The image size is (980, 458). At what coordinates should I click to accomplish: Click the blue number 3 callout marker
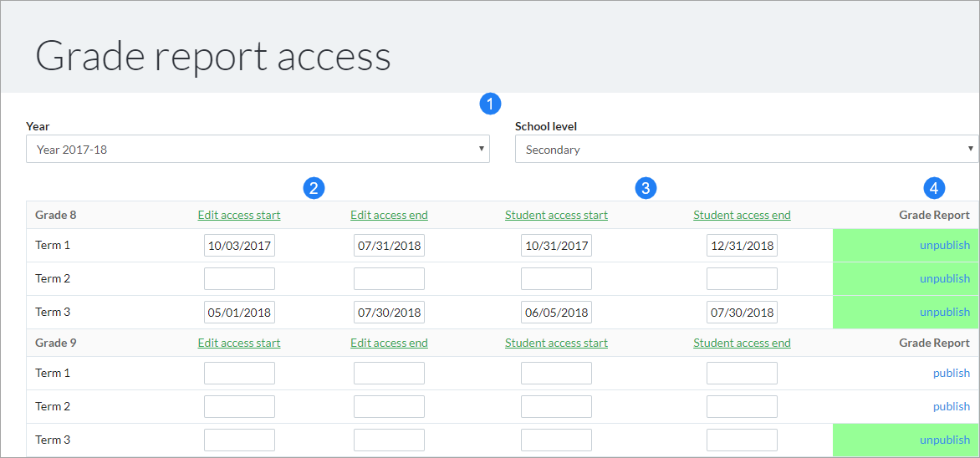pyautogui.click(x=646, y=188)
